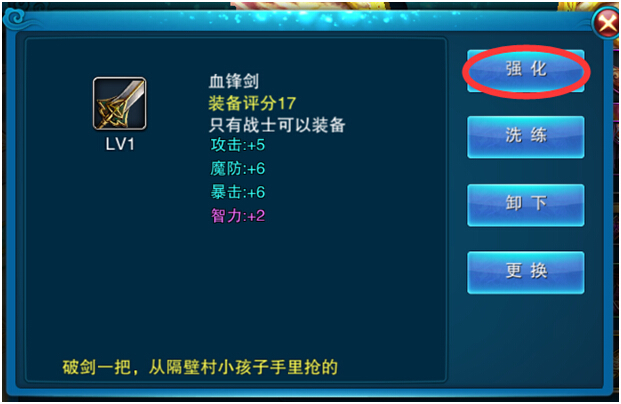Click the 装备评分17 rating text
This screenshot has width=621, height=404.
pyautogui.click(x=252, y=103)
